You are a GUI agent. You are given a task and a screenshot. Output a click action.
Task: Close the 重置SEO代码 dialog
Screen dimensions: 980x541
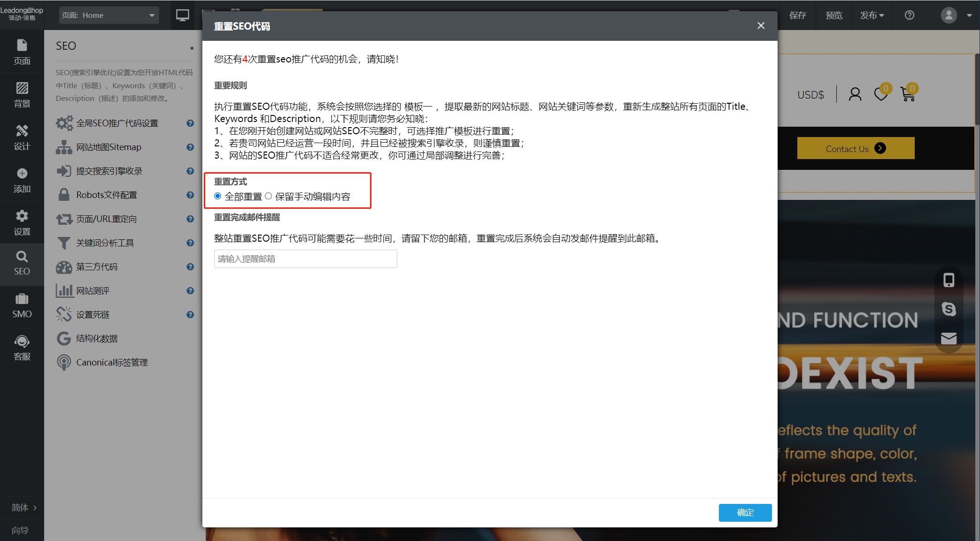coord(761,26)
